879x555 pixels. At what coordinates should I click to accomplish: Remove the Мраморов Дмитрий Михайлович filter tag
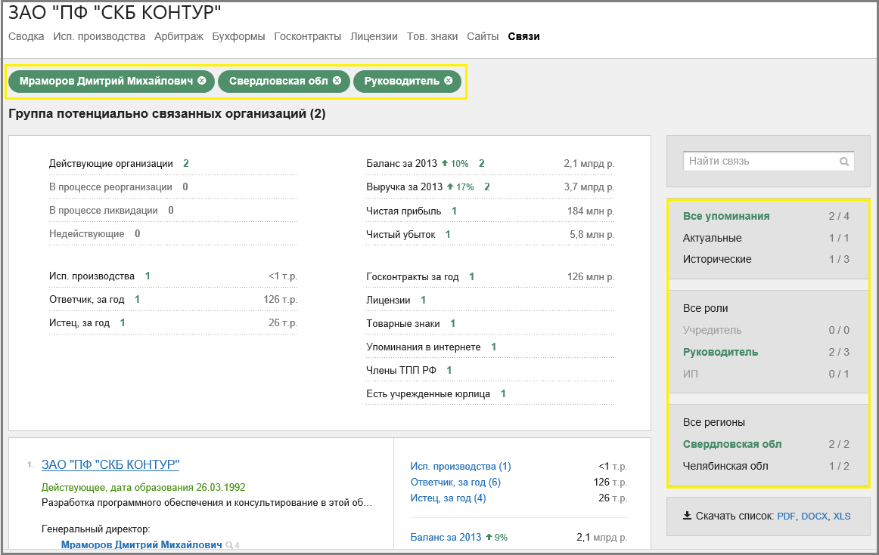click(x=202, y=81)
